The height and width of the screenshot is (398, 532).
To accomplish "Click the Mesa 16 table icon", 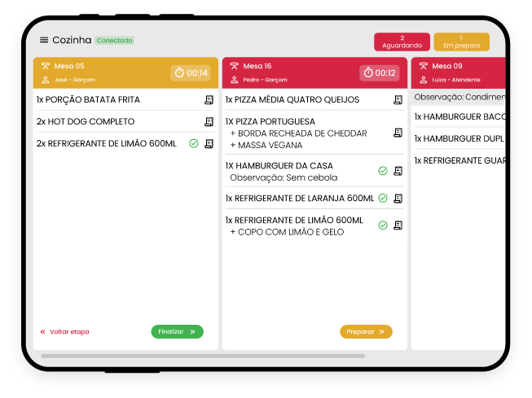I will click(x=234, y=66).
